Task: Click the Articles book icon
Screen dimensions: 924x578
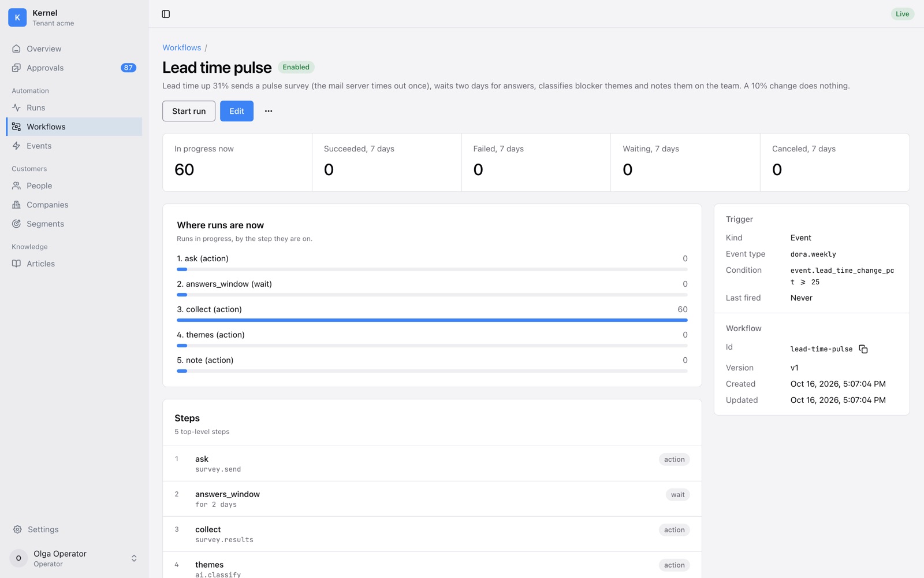Action: pos(16,264)
